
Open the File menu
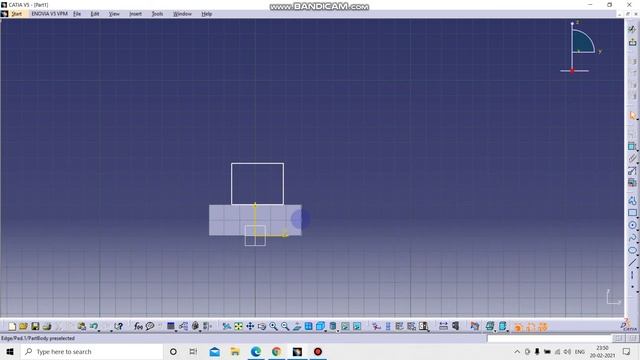tap(77, 14)
